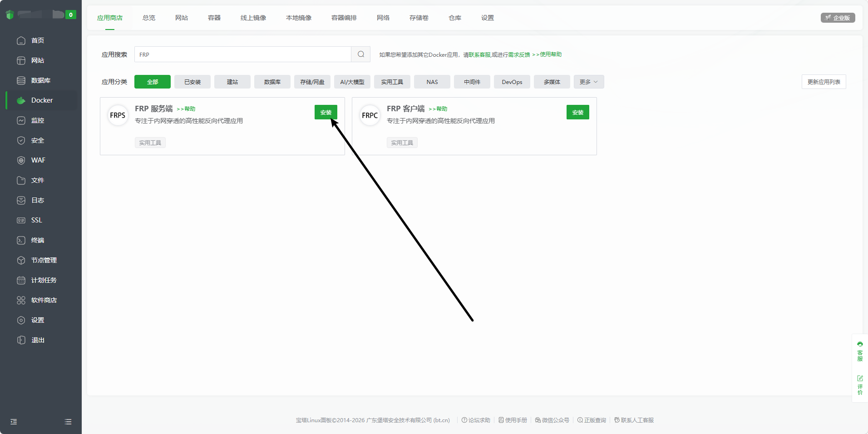Click the 网站 sidebar icon
This screenshot has width=868, height=434.
pos(21,60)
